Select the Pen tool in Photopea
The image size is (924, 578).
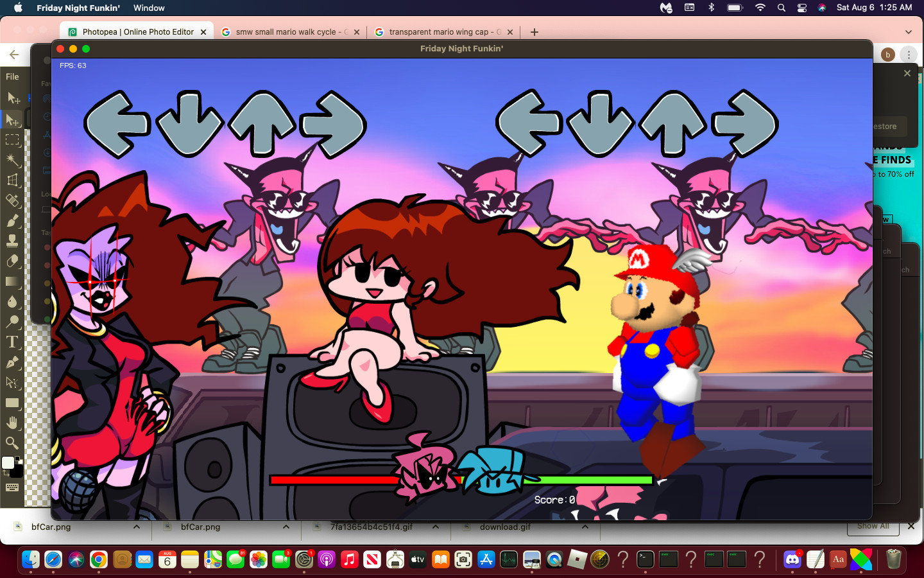[13, 362]
